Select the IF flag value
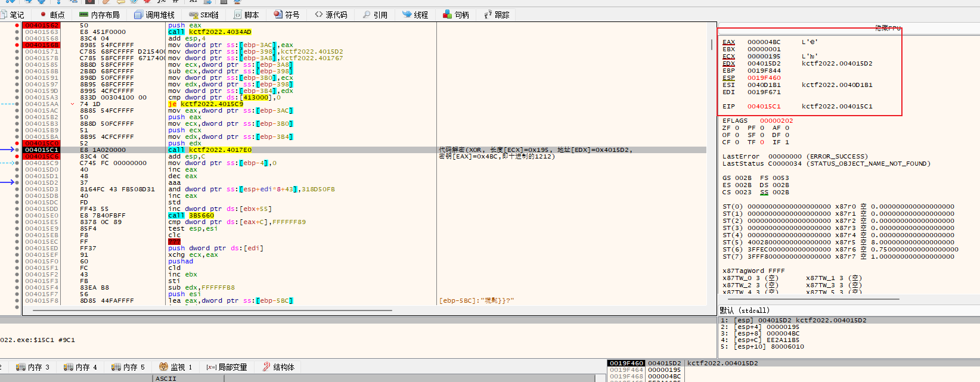The image size is (980, 382). pyautogui.click(x=787, y=142)
